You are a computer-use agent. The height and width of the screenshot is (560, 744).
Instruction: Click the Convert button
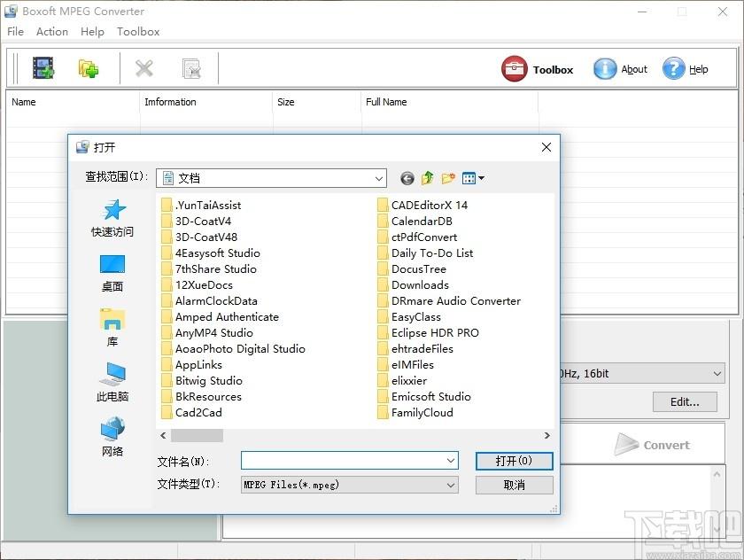651,445
